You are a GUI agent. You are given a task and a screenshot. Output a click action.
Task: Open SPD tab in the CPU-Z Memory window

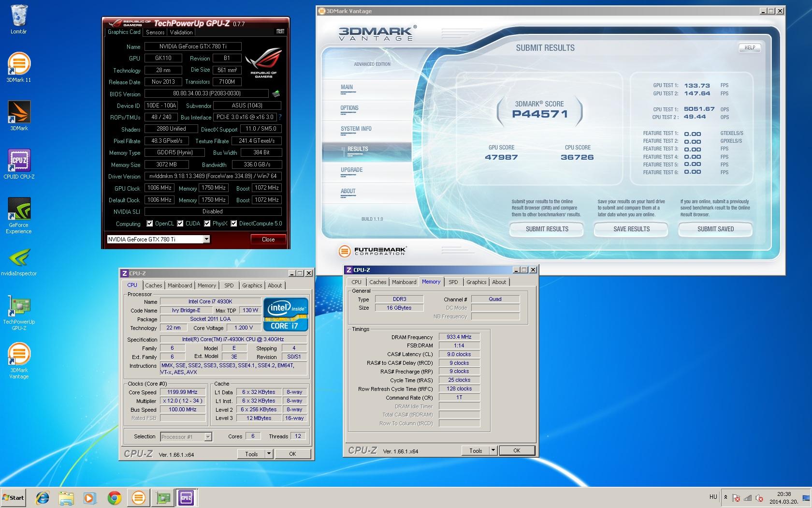coord(453,282)
